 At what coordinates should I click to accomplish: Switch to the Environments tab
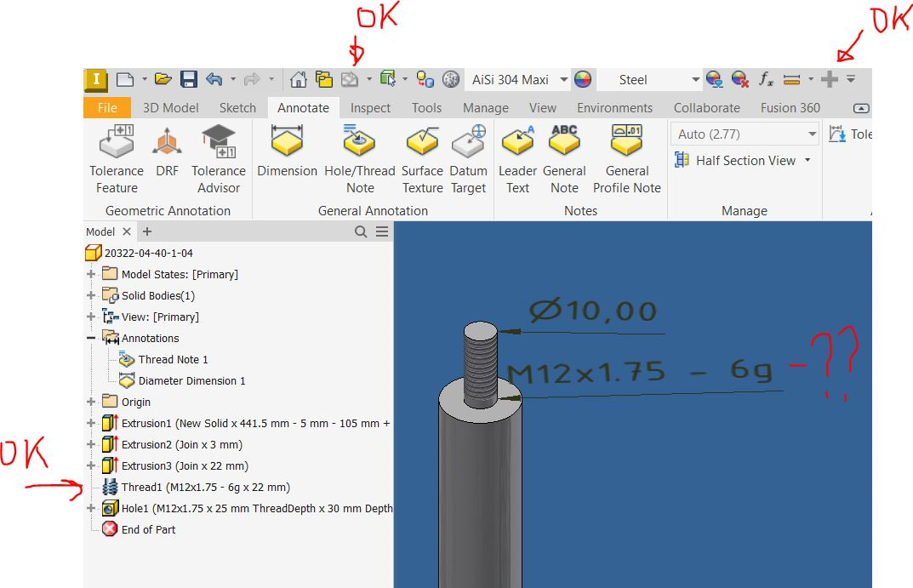(x=615, y=108)
